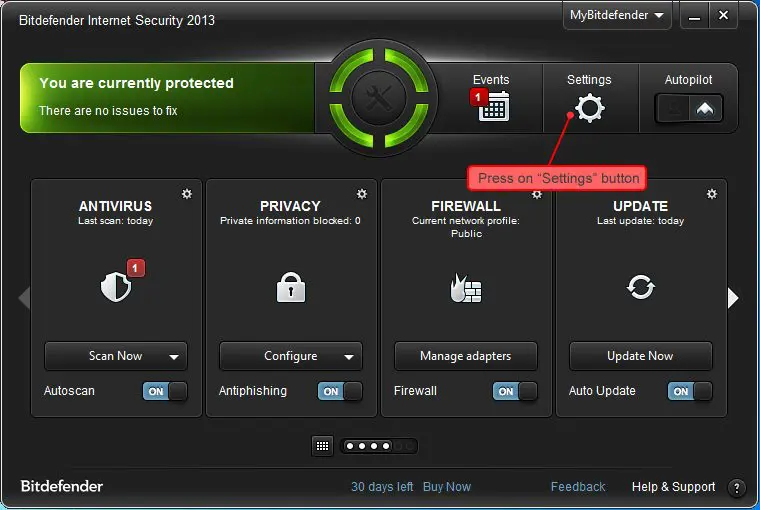
Task: Click the Privacy padlock icon
Action: (291, 287)
